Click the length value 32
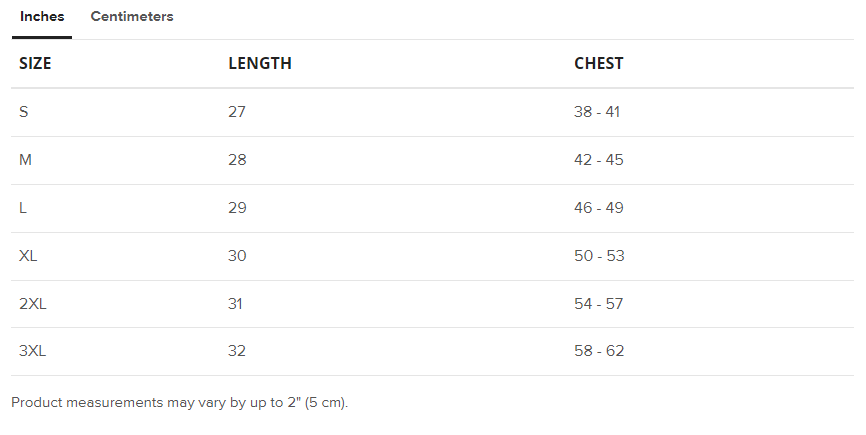This screenshot has width=866, height=435. (237, 351)
